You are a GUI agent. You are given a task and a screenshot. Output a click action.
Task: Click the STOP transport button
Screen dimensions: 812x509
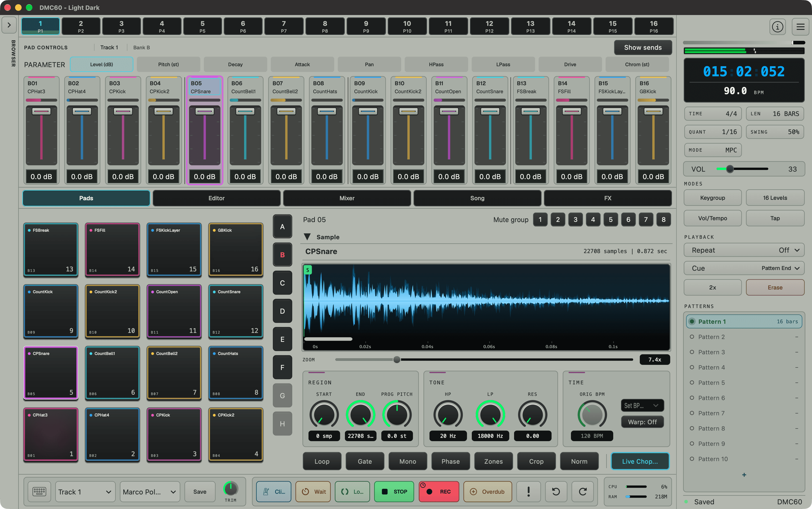(x=394, y=491)
